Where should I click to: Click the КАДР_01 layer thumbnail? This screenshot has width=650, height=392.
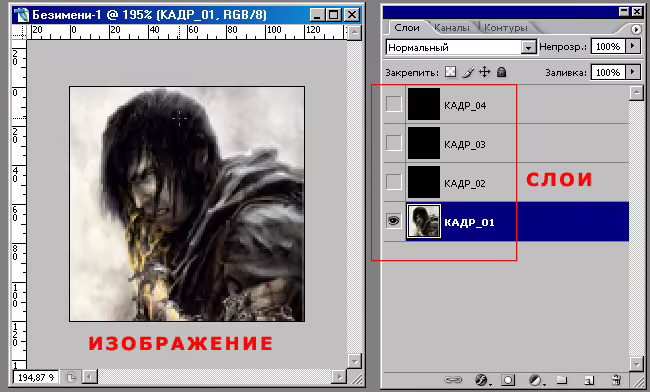(x=424, y=221)
